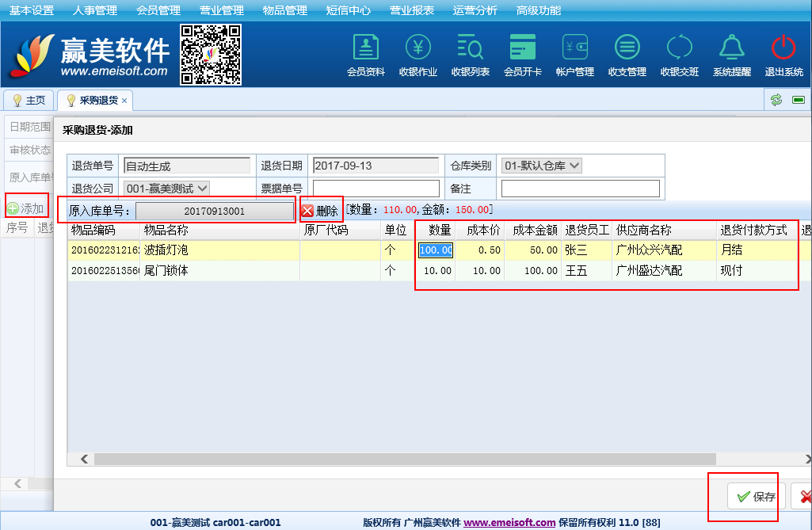812x530 pixels.
Task: Click the 票据单号 input field
Action: (x=376, y=189)
